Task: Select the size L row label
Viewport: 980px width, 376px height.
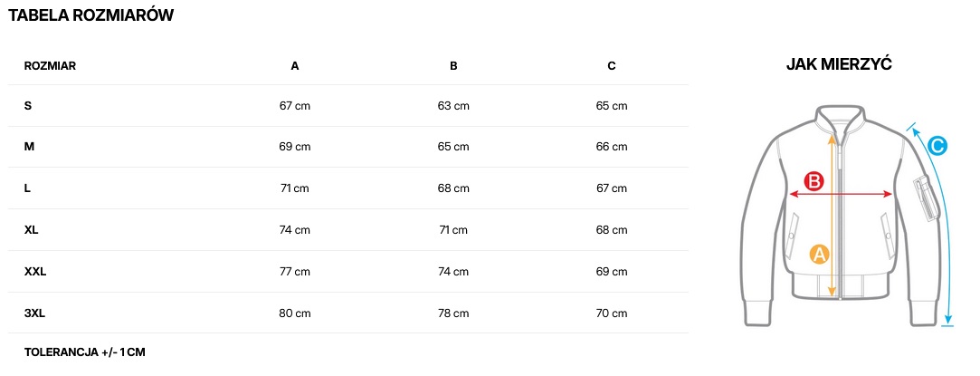Action: point(28,188)
